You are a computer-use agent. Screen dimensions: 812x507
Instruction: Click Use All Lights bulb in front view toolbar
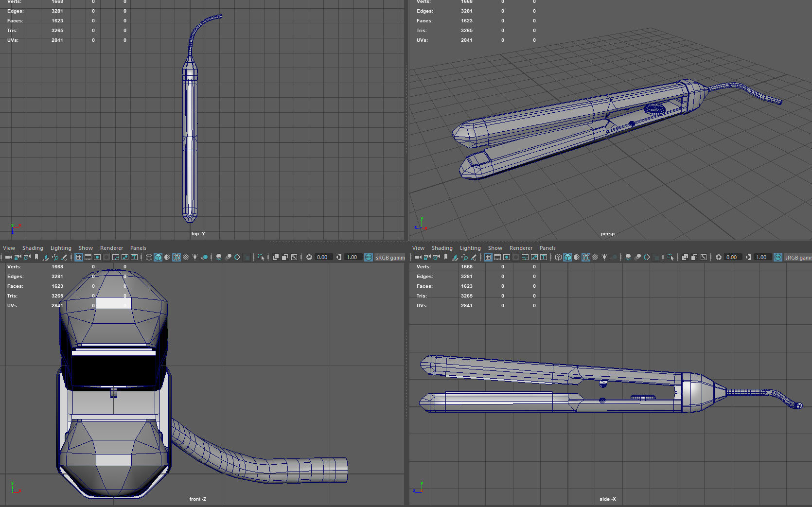[195, 257]
